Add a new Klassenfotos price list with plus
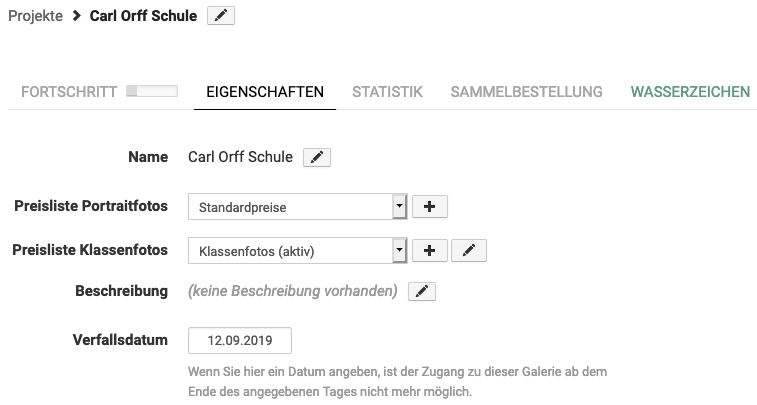The image size is (757, 405). pyautogui.click(x=429, y=250)
